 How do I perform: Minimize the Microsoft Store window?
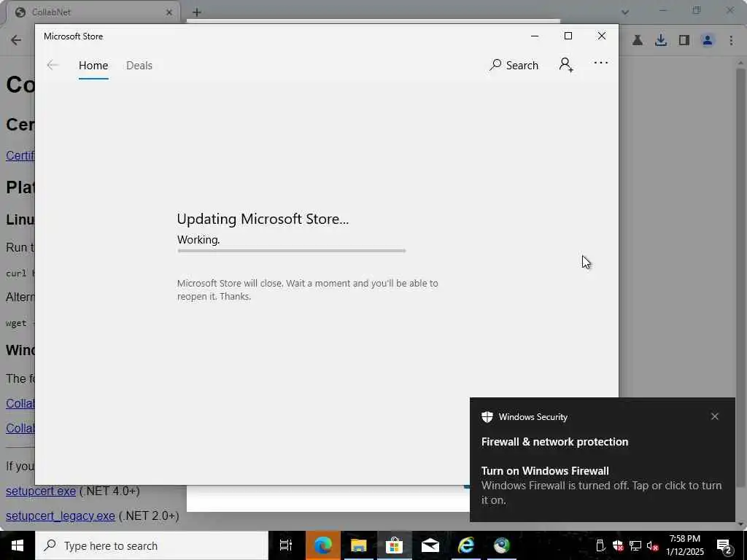[x=535, y=36]
